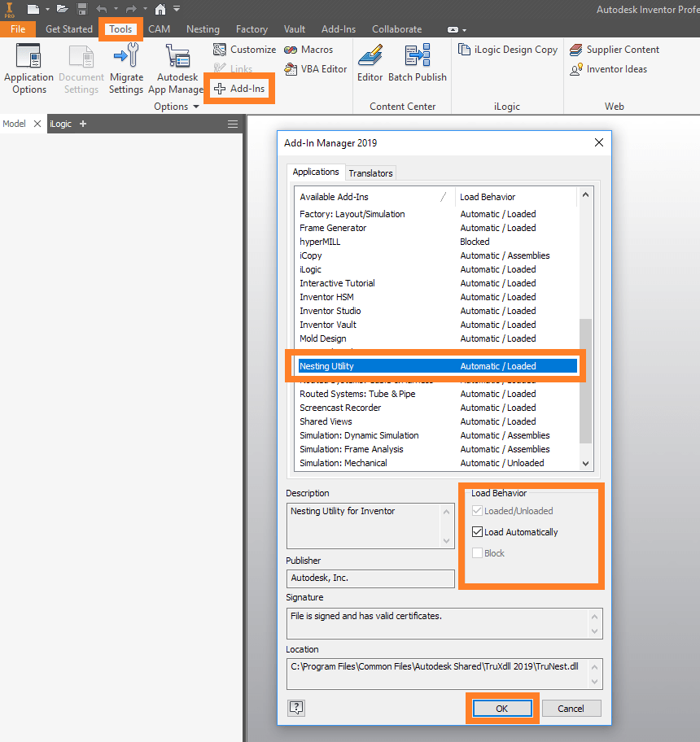Open Quick Access customize dropdown
Viewport: 700px width, 742px height.
pyautogui.click(x=177, y=9)
